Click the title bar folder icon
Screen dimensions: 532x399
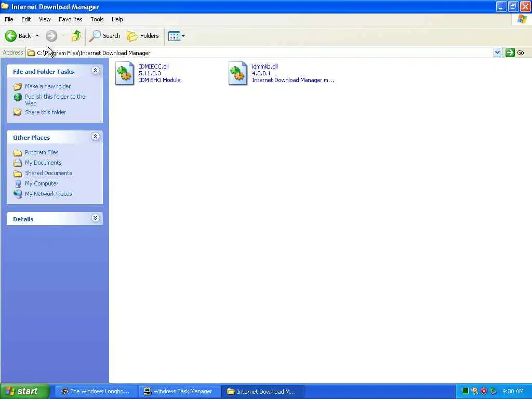coord(5,6)
